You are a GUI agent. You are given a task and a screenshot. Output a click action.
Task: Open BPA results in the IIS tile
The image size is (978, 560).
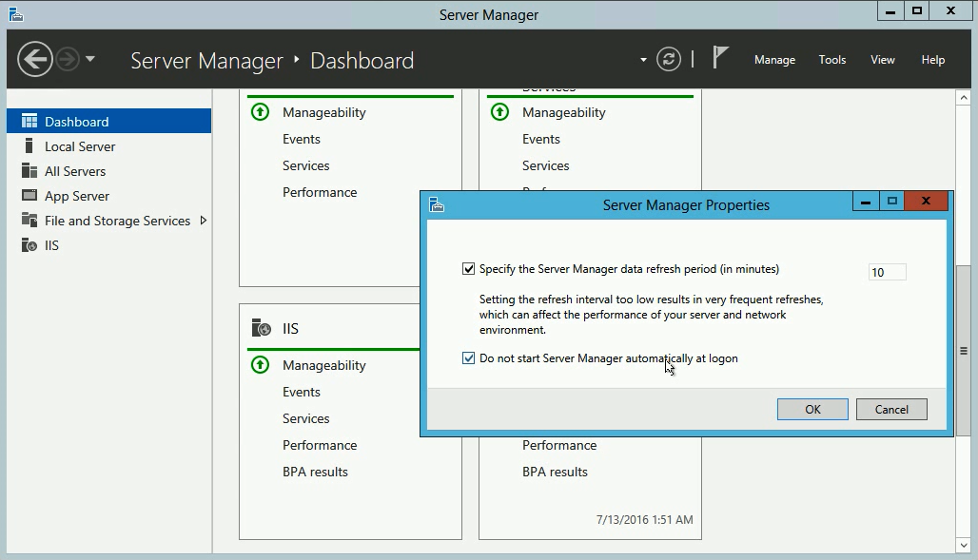click(315, 473)
